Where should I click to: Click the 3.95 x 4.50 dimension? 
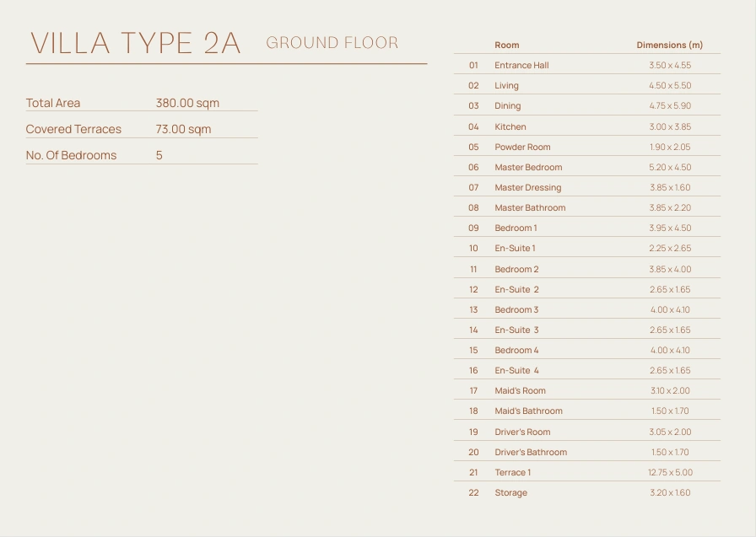tap(670, 228)
